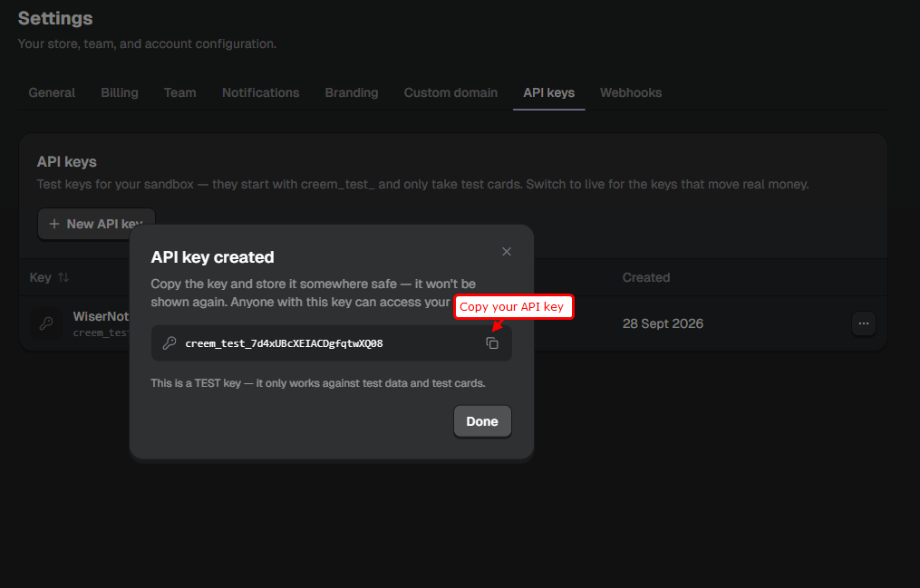Click the API key created heading
This screenshot has width=920, height=588.
pyautogui.click(x=212, y=257)
